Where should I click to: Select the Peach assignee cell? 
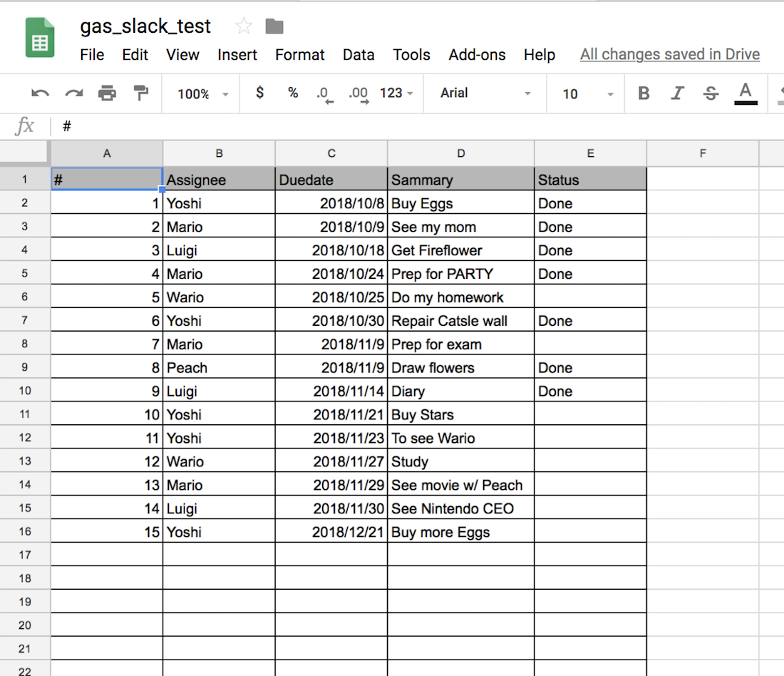(219, 367)
